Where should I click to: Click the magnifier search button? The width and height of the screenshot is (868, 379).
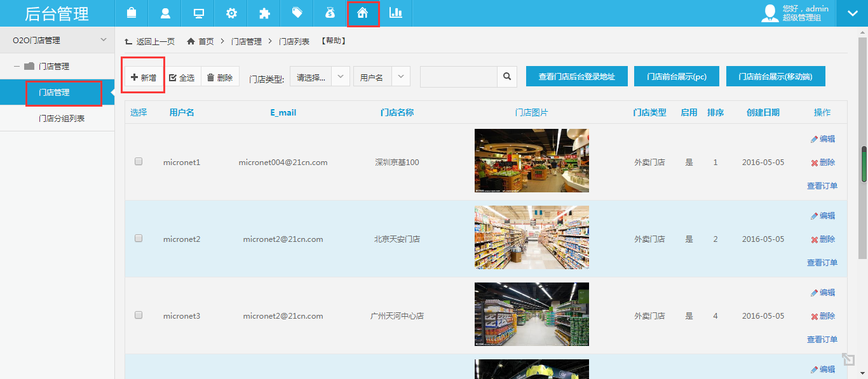coord(506,77)
